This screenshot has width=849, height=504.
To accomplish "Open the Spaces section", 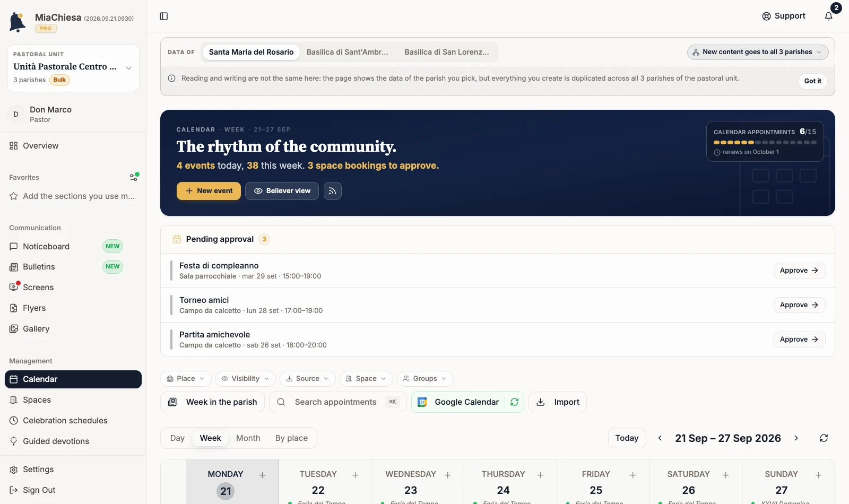I will click(73, 400).
